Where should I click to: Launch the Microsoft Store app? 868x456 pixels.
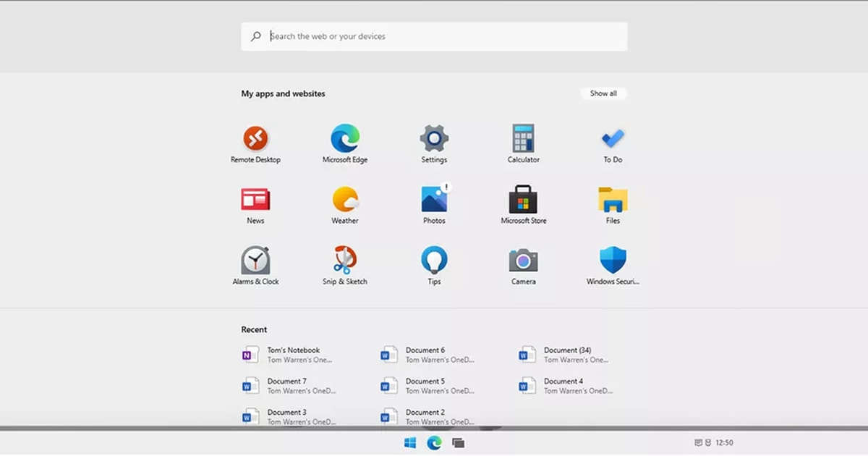click(x=523, y=205)
